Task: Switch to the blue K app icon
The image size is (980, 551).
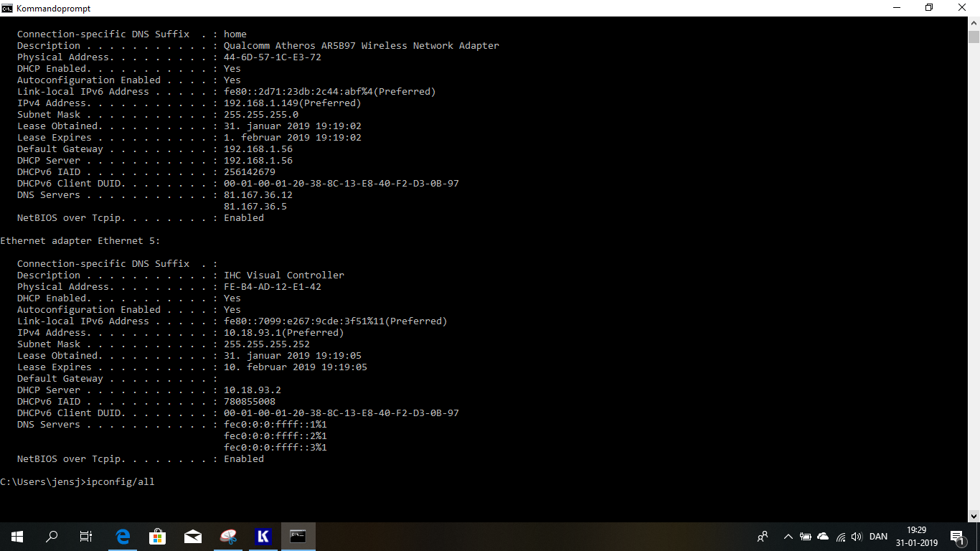Action: click(x=263, y=537)
